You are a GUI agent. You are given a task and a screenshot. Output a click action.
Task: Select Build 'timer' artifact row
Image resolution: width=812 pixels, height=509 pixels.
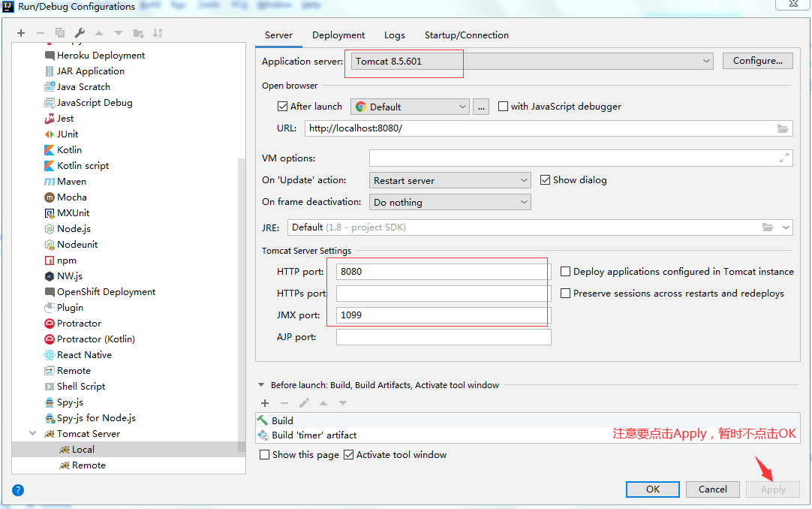528,435
